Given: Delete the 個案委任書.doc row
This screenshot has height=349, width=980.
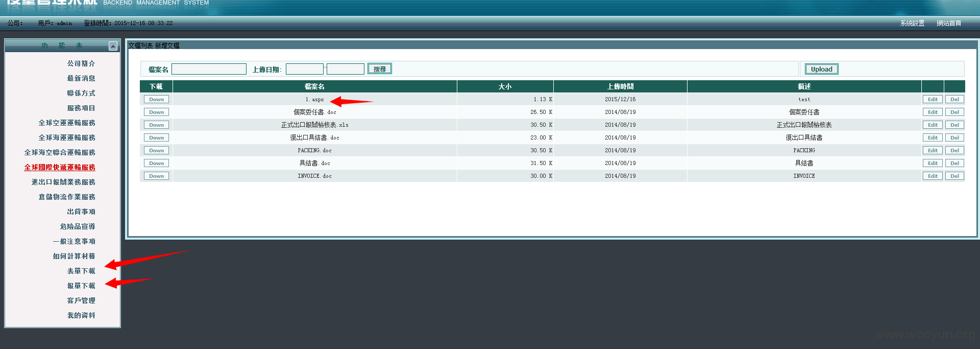Looking at the screenshot, I should 954,112.
